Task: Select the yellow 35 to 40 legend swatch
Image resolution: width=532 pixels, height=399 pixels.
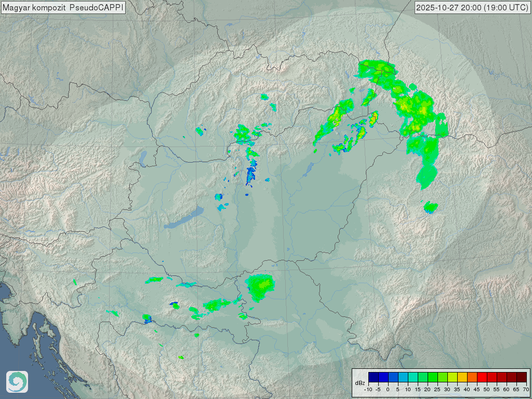Action: coord(462,377)
